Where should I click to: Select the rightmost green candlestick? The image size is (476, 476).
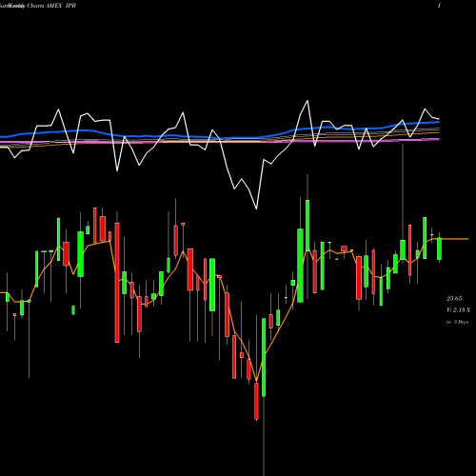coord(440,248)
